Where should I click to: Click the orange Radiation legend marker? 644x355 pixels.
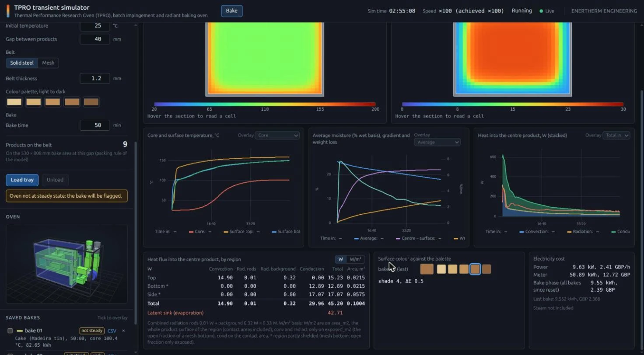tap(570, 232)
